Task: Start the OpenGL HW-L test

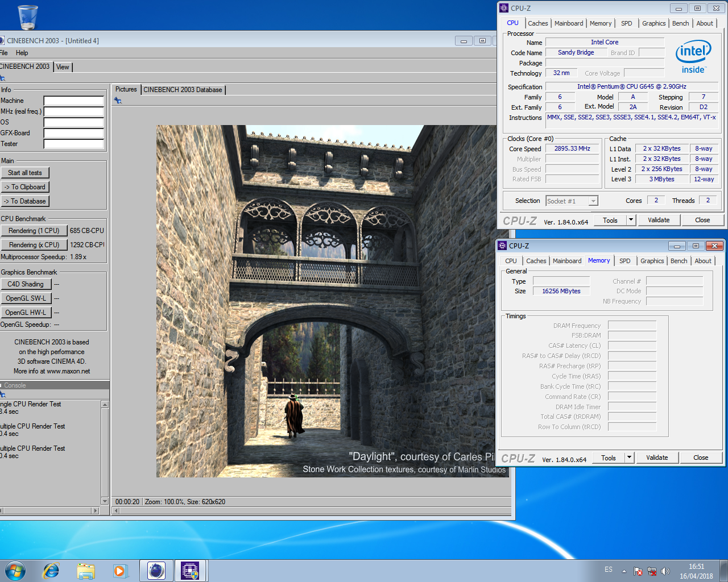Action: click(26, 313)
